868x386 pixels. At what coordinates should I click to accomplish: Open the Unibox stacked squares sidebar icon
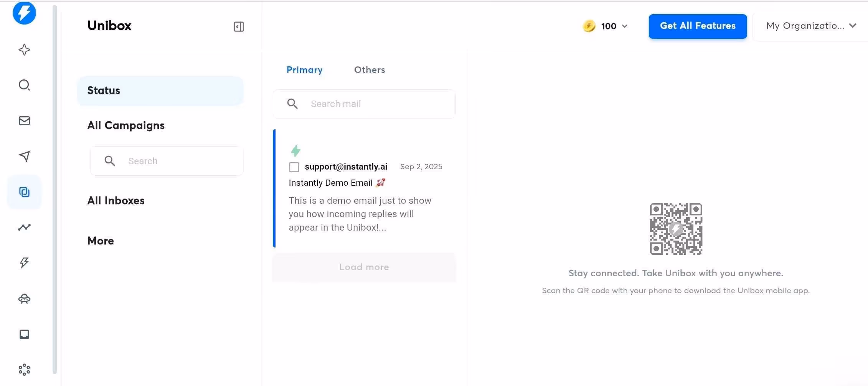24,192
